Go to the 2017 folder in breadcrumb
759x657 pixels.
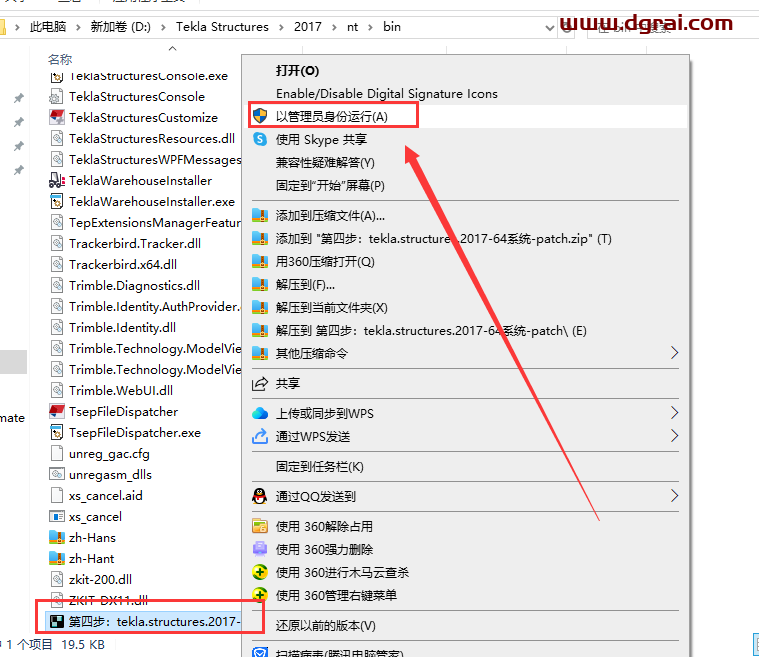coord(307,27)
